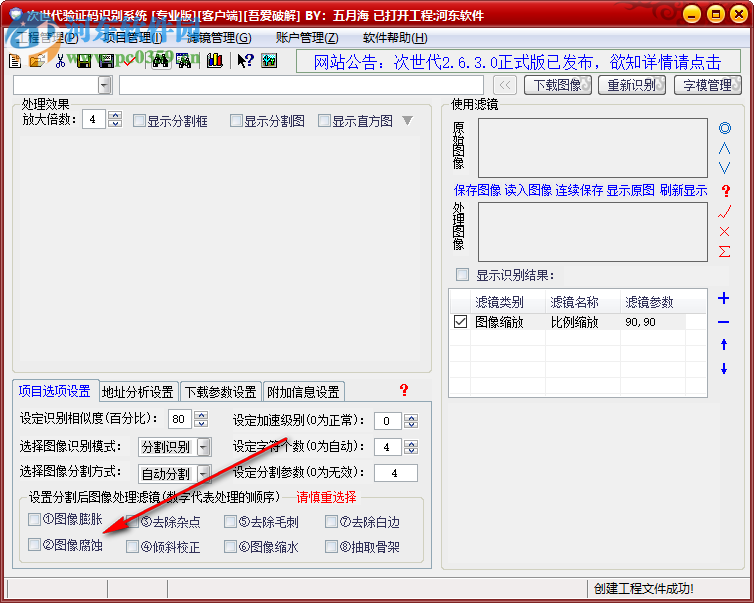This screenshot has width=754, height=603.
Task: Enable the 显示分割图 checkbox
Action: click(x=236, y=121)
